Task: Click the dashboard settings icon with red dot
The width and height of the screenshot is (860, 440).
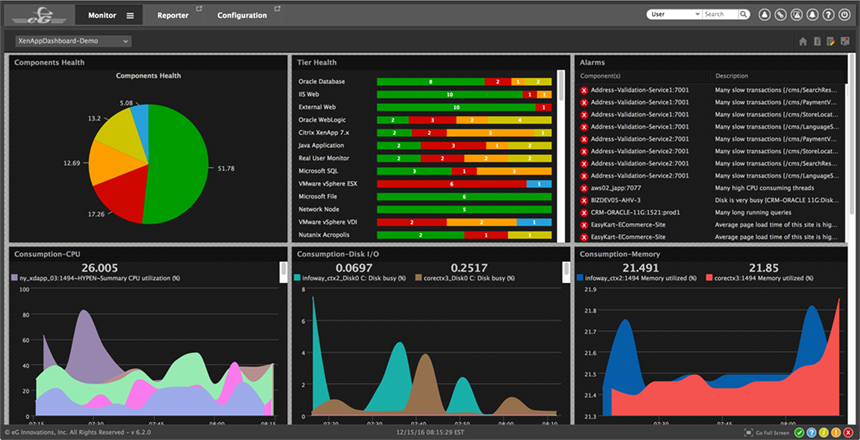Action: point(845,42)
